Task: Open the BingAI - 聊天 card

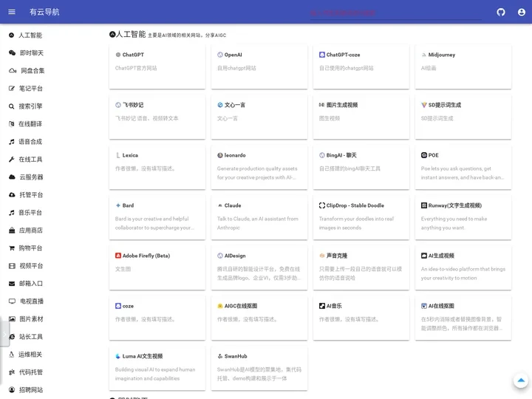Action: click(x=361, y=167)
